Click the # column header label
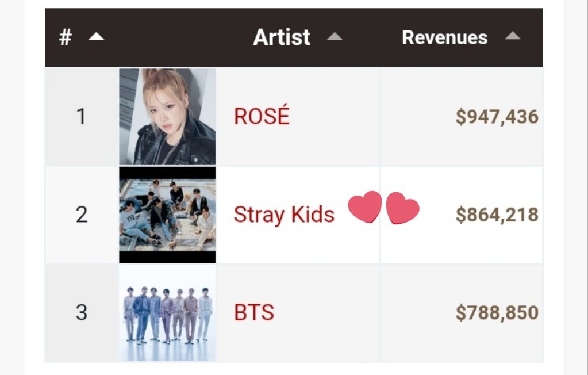The image size is (588, 375). (x=66, y=38)
